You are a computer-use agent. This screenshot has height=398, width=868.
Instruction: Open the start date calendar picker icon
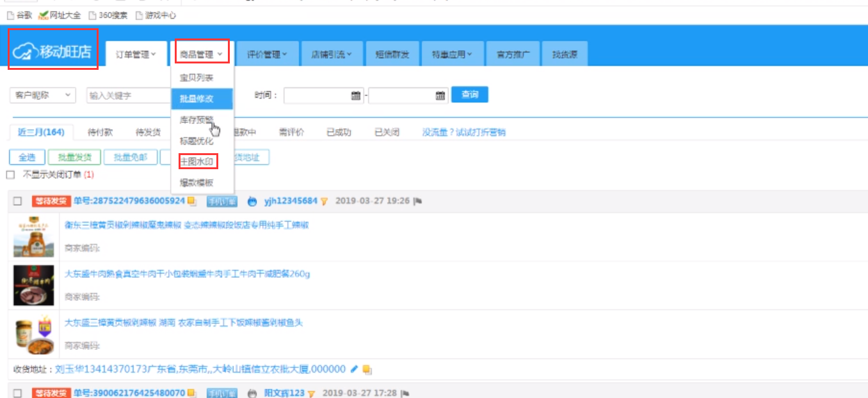[x=356, y=95]
